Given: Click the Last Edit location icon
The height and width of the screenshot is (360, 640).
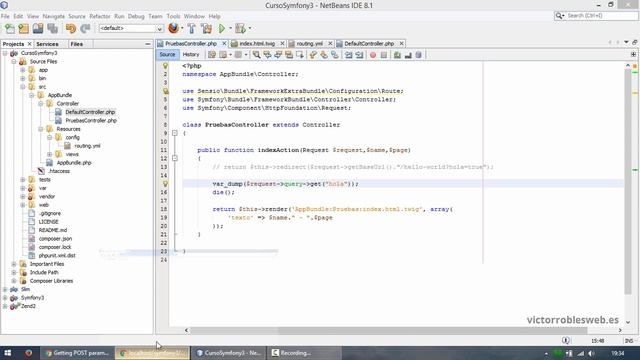Looking at the screenshot, I should click(212, 55).
